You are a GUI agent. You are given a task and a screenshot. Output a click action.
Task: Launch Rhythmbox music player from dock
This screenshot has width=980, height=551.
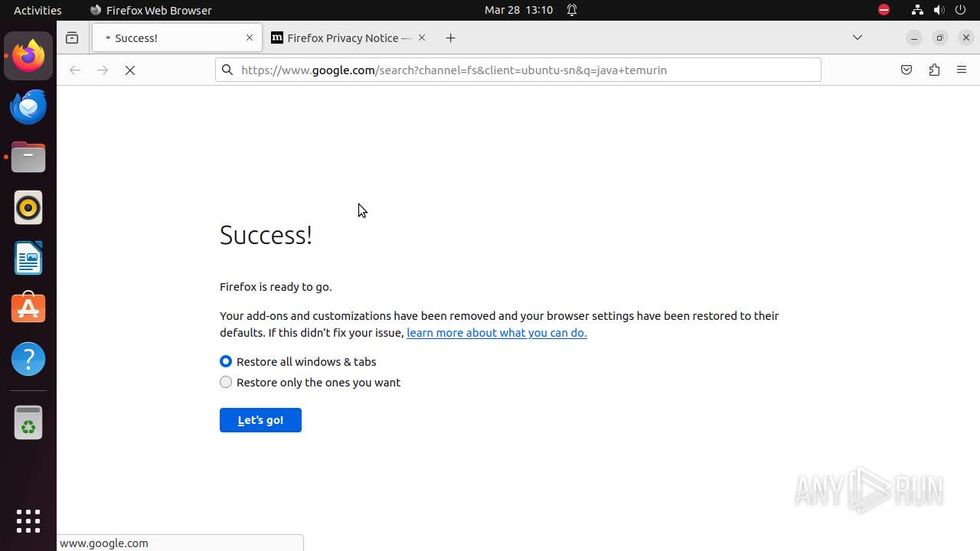28,207
